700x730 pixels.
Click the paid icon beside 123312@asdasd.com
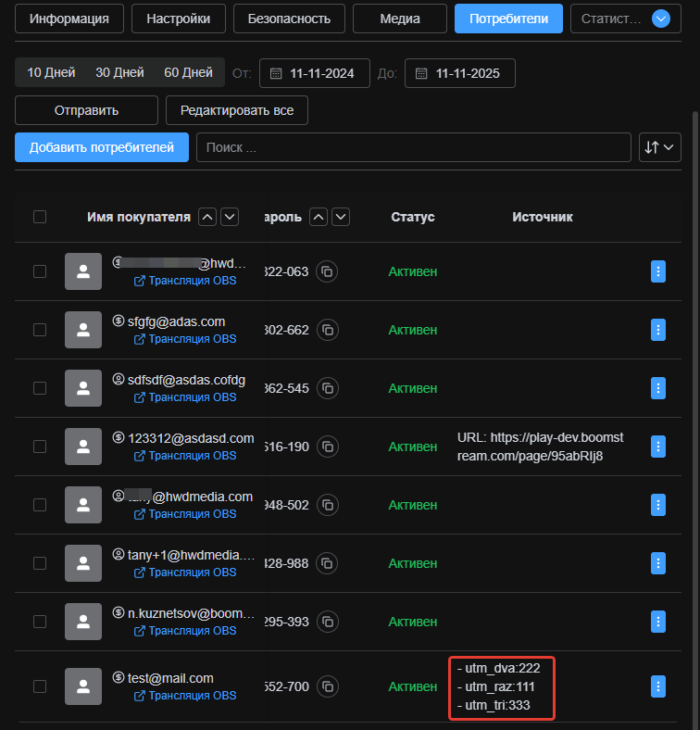pos(119,437)
